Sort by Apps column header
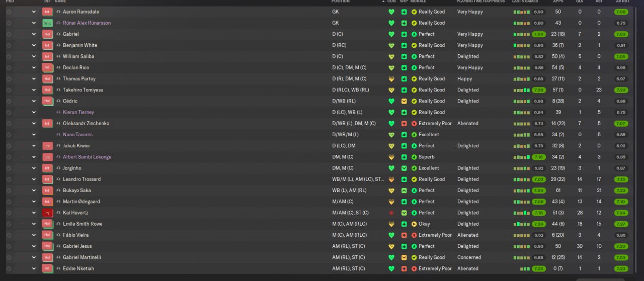 pyautogui.click(x=558, y=2)
